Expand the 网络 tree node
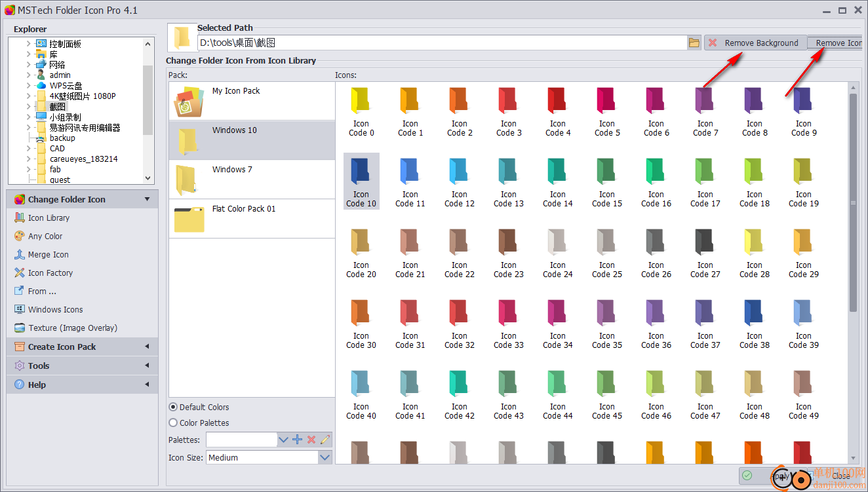This screenshot has height=492, width=868. click(29, 65)
